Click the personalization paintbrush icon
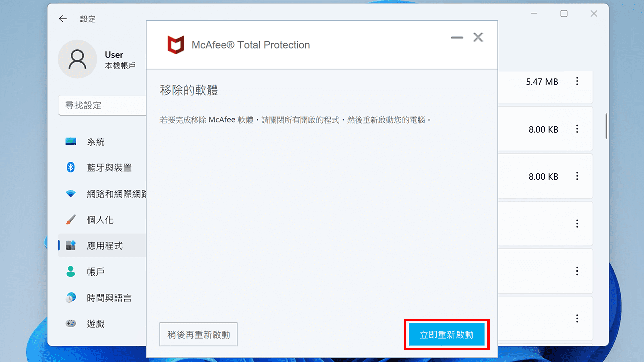 (71, 220)
